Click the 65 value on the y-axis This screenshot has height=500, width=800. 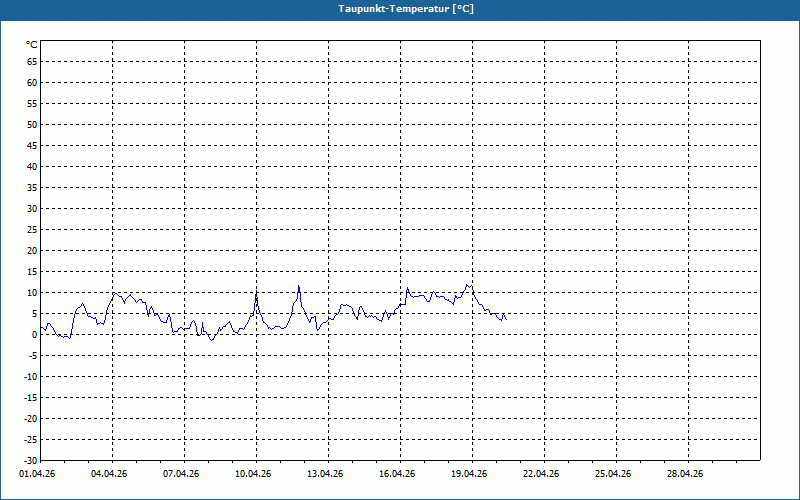point(32,61)
